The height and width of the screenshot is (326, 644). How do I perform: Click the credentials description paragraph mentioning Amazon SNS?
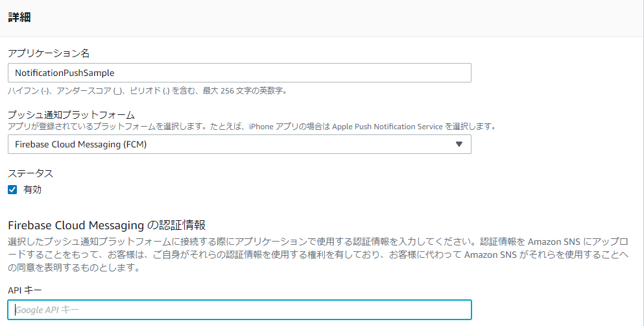[x=318, y=255]
